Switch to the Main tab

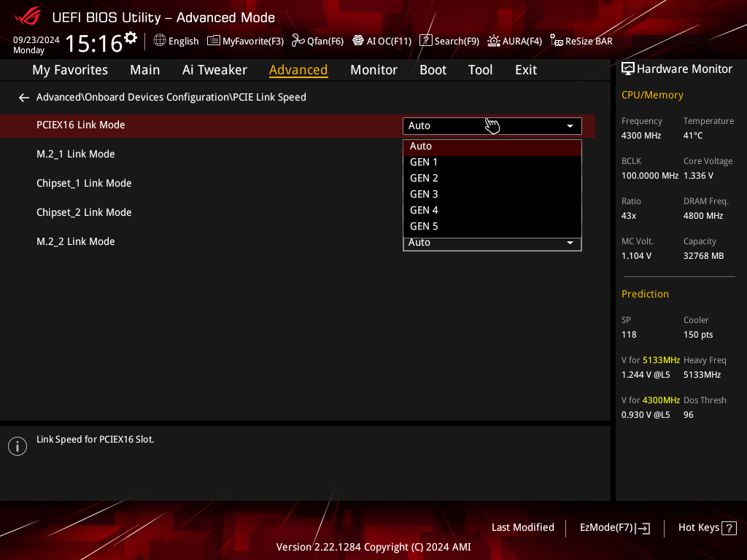[145, 70]
